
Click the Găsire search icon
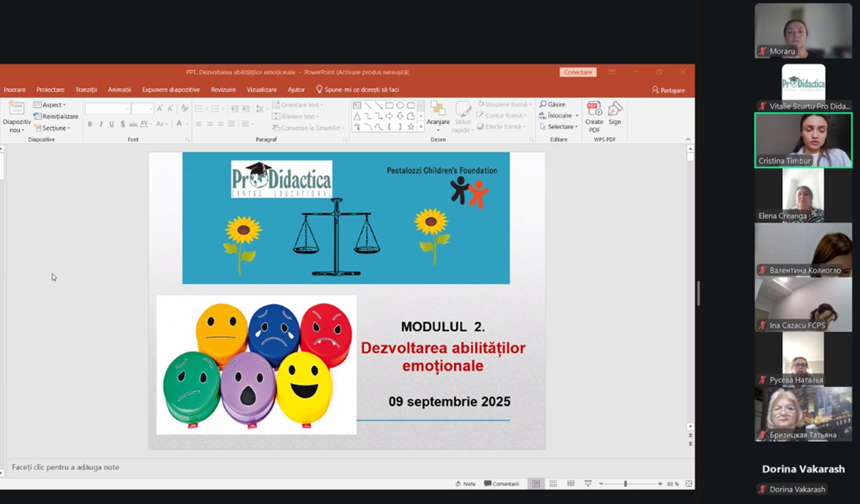pos(543,105)
